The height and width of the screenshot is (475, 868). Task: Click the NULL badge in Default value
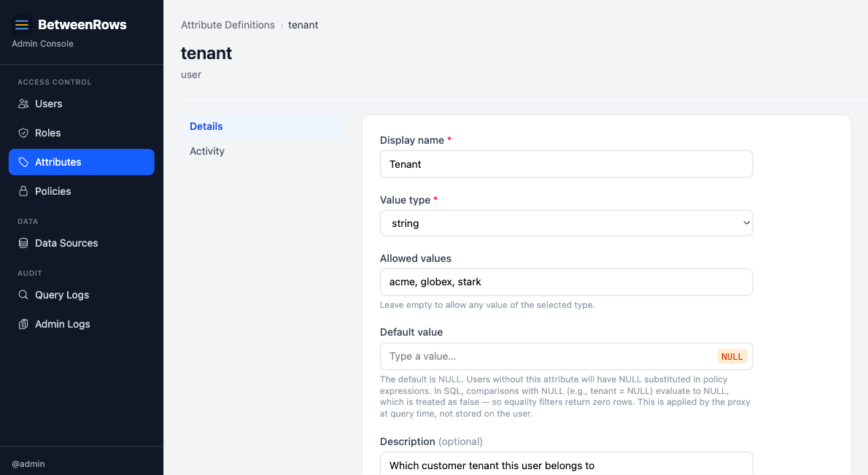(x=732, y=357)
